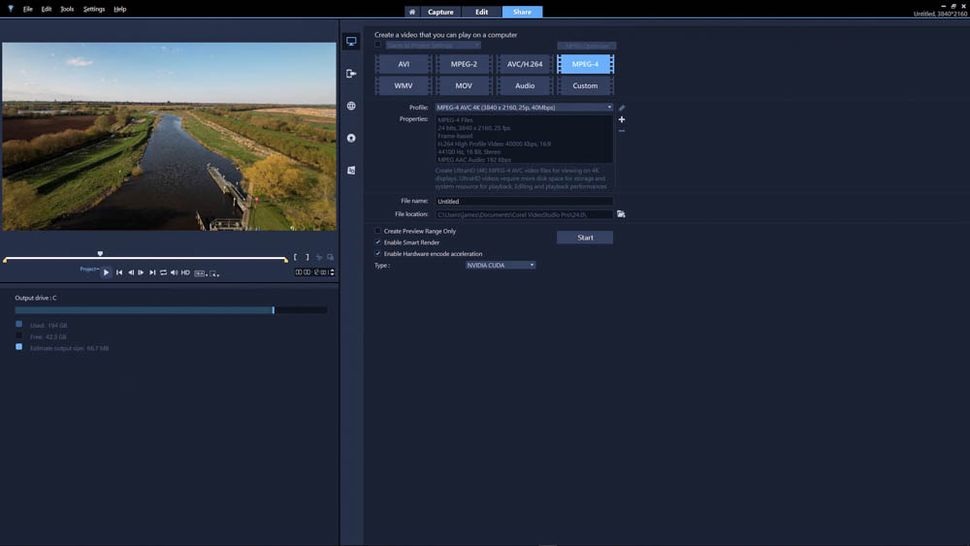Toggle HD preview mode
970x546 pixels.
(185, 273)
